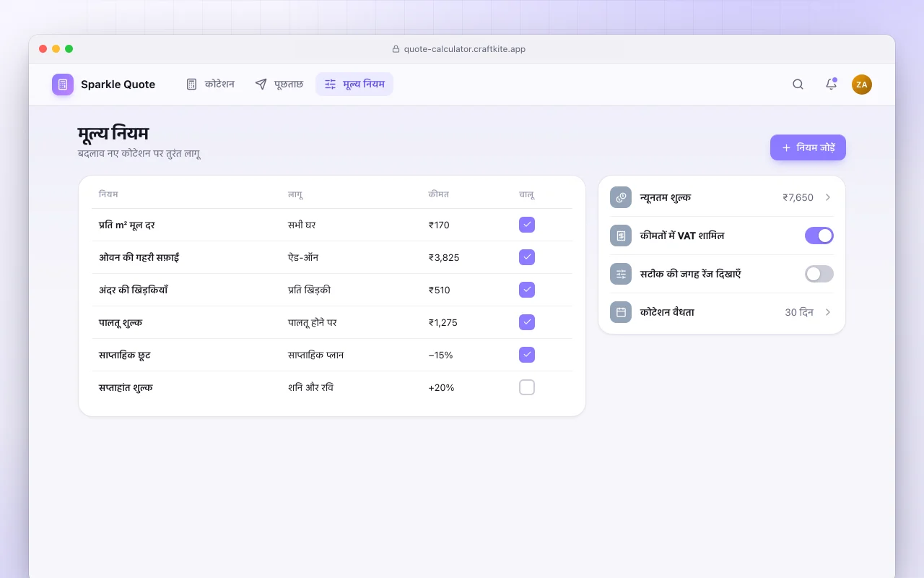This screenshot has height=578, width=924.
Task: Disable the पालतू शुल्क rule checkbox
Action: pos(527,322)
